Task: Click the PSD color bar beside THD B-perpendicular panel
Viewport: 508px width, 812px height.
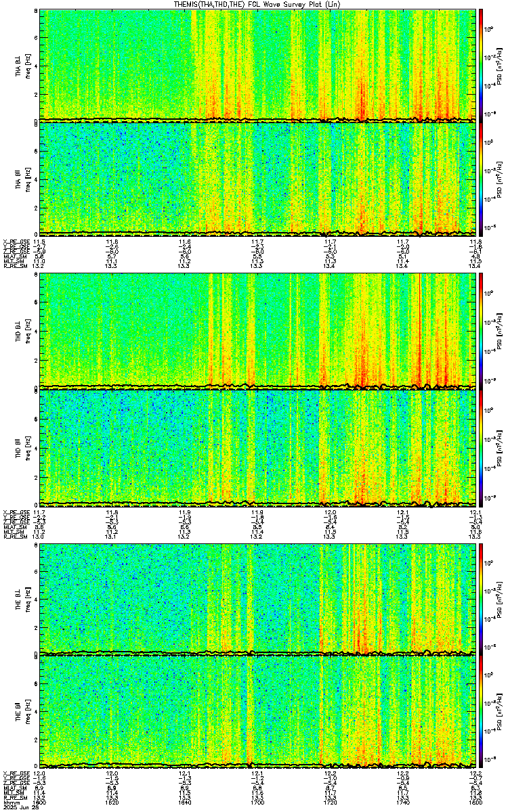Action: click(482, 332)
